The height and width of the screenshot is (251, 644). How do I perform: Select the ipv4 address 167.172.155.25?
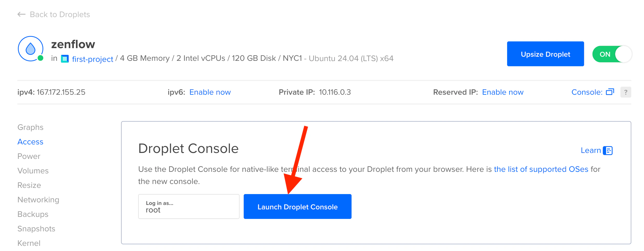pyautogui.click(x=61, y=92)
